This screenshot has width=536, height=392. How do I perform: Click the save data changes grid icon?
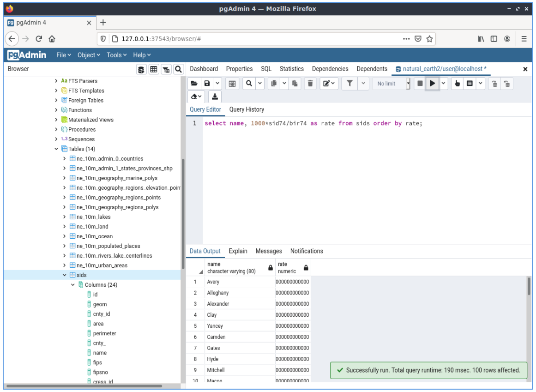(x=232, y=84)
